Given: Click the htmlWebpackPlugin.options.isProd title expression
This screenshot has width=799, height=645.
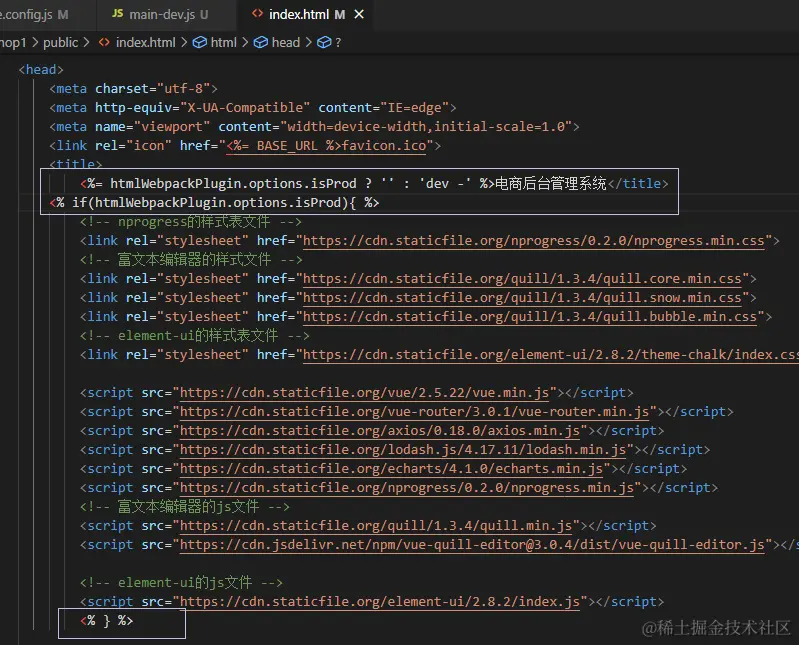Looking at the screenshot, I should click(287, 183).
